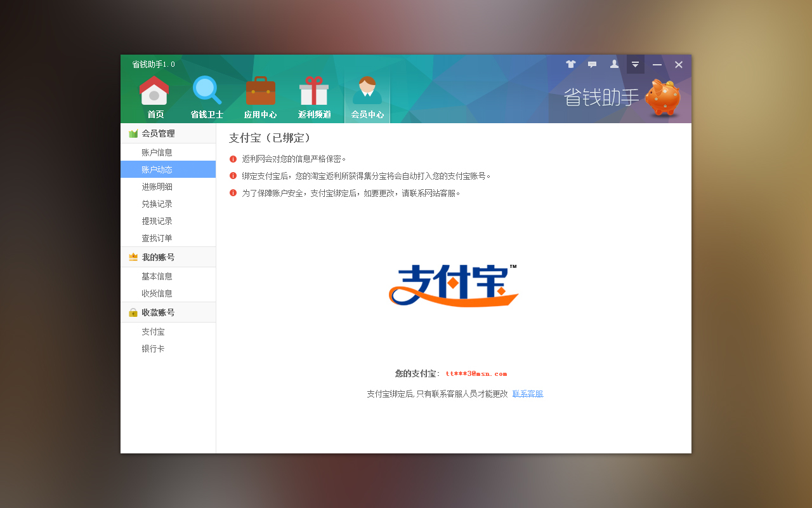Click the 联系客服 link
Image resolution: width=812 pixels, height=508 pixels.
(528, 394)
